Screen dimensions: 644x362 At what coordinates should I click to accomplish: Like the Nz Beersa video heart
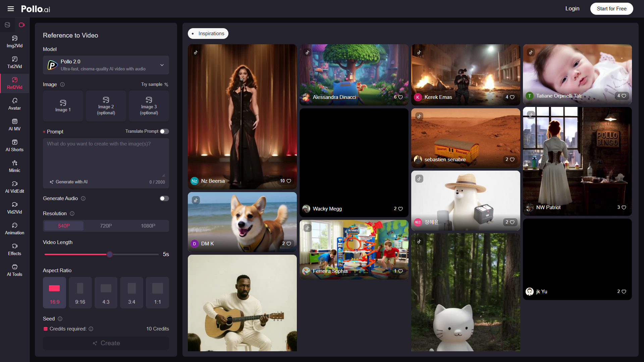pos(289,181)
